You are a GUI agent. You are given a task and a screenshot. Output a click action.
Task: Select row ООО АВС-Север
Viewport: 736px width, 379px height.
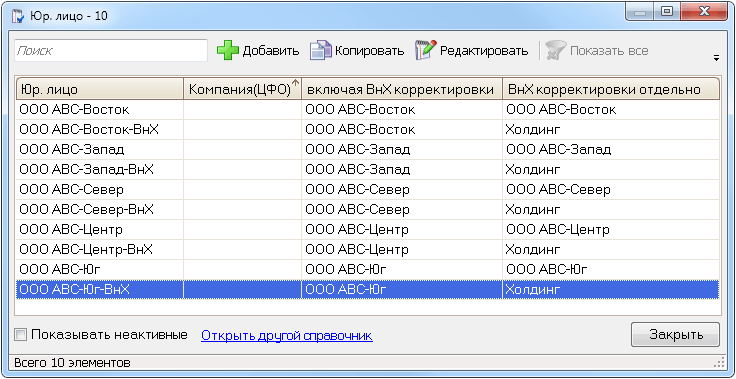point(368,190)
